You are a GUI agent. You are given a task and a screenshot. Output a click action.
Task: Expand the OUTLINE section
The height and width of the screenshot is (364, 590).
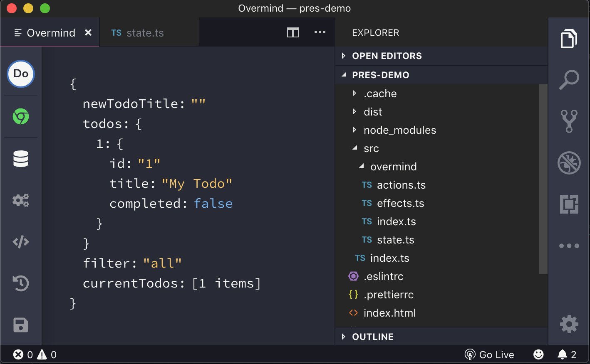(441, 337)
